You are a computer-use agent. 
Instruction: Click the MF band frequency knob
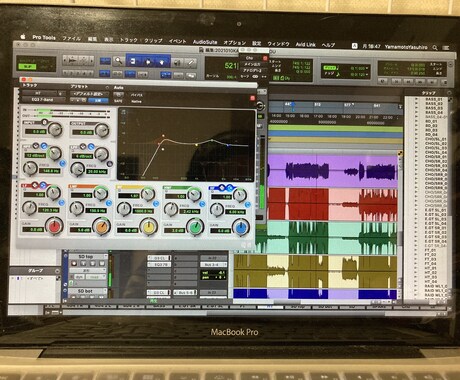[124, 209]
